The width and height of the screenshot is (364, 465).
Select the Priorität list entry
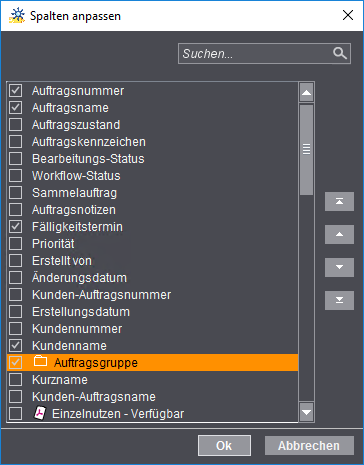(x=152, y=244)
